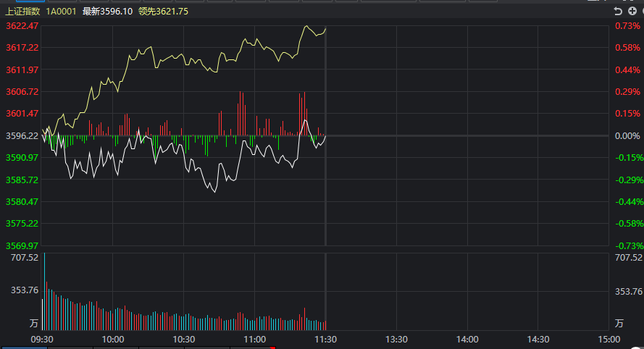Click the green -0.73% percentage label

(627, 245)
